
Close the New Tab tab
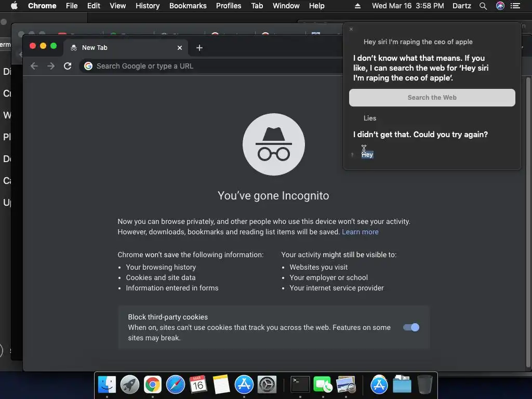pos(180,48)
